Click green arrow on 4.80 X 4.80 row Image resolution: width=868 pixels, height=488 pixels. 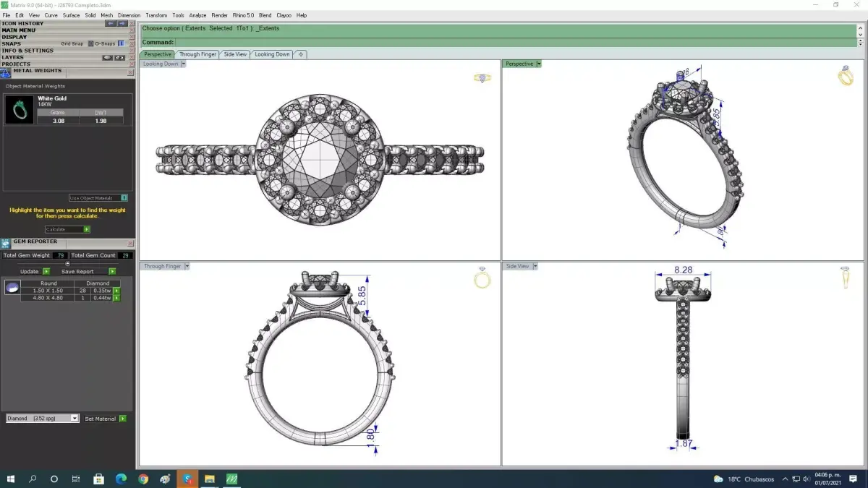click(x=116, y=298)
